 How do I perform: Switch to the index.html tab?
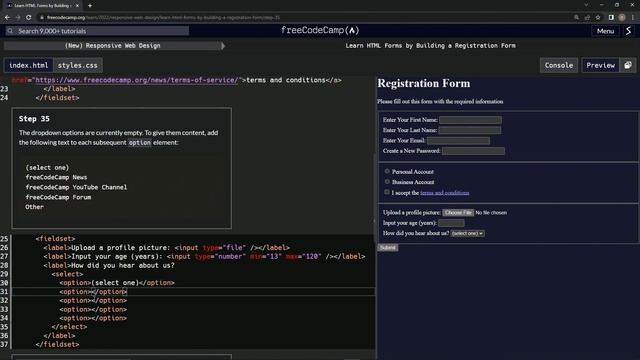tap(29, 65)
